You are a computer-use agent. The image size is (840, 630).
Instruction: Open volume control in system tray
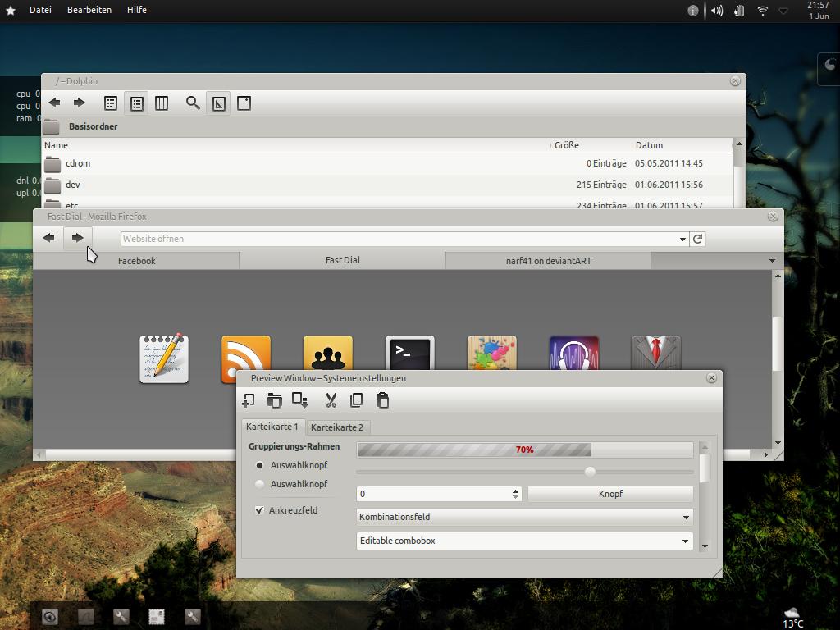(716, 11)
